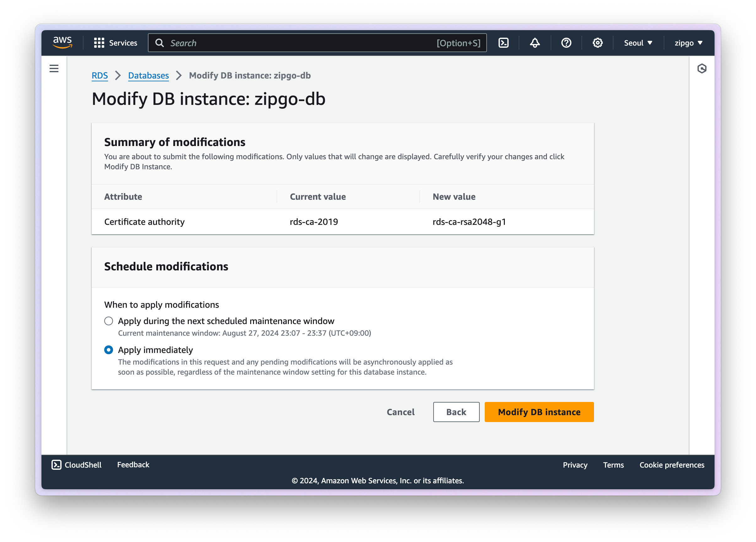Open the settings gear icon

[597, 43]
